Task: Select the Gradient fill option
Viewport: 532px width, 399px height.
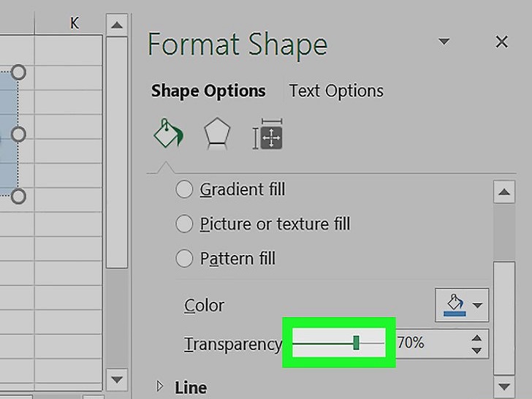Action: click(x=231, y=189)
